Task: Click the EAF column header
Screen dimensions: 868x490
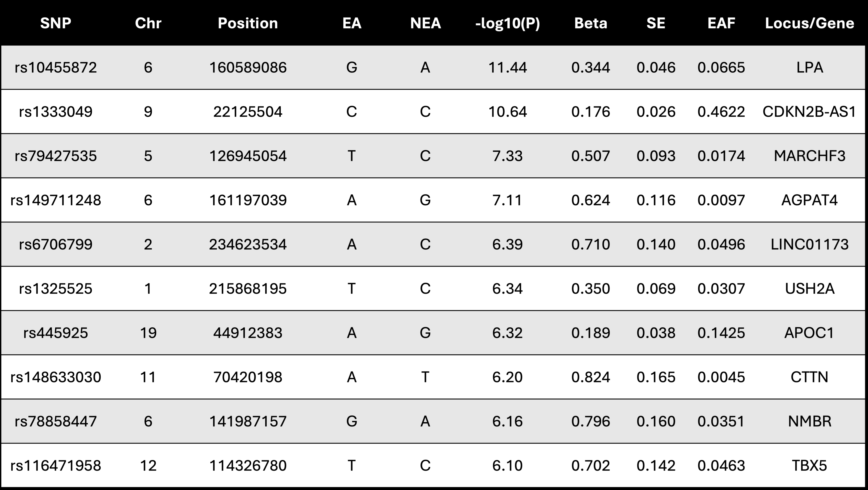Action: tap(721, 23)
